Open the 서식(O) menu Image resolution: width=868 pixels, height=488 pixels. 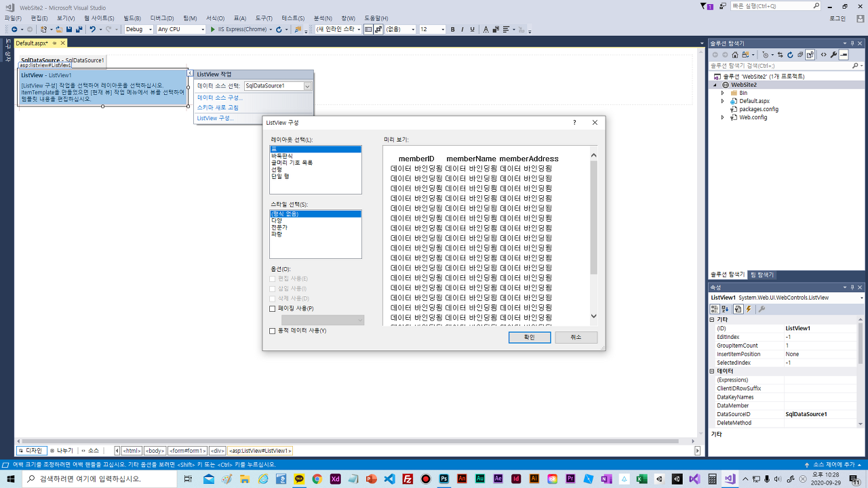(215, 18)
